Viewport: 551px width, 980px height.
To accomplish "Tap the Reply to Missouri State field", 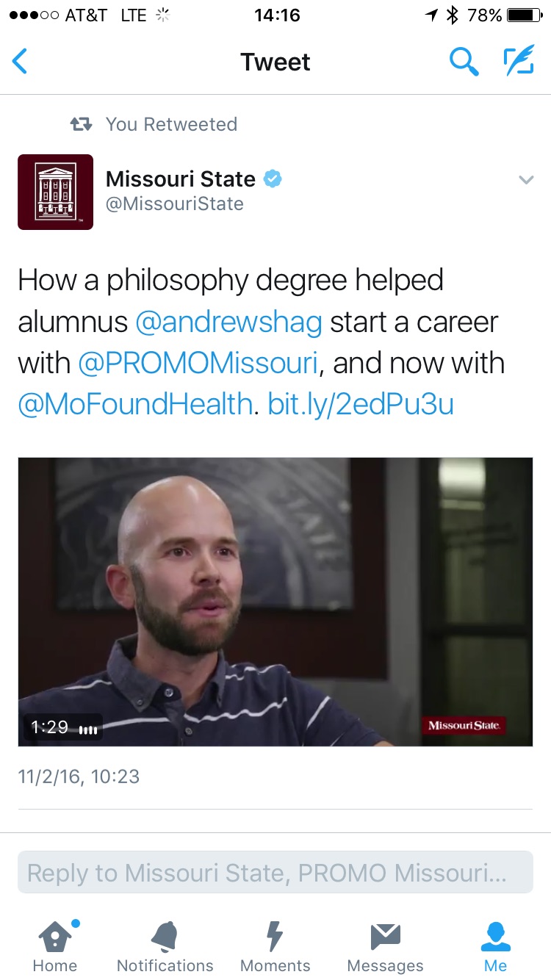I will pyautogui.click(x=275, y=873).
